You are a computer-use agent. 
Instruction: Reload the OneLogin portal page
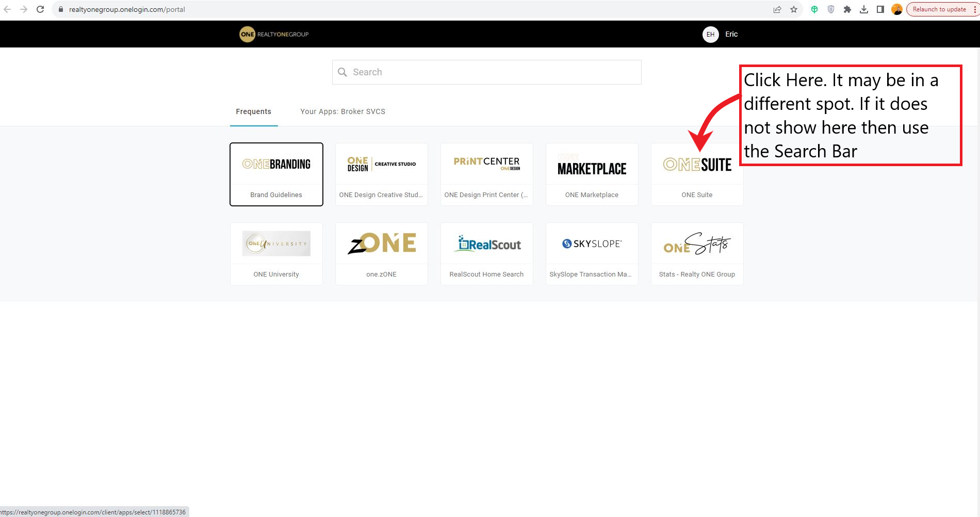click(40, 9)
